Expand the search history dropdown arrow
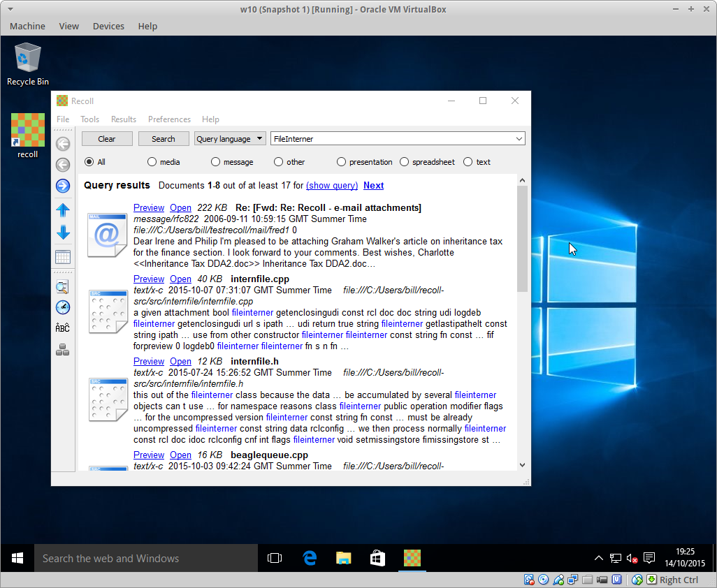 pos(519,139)
